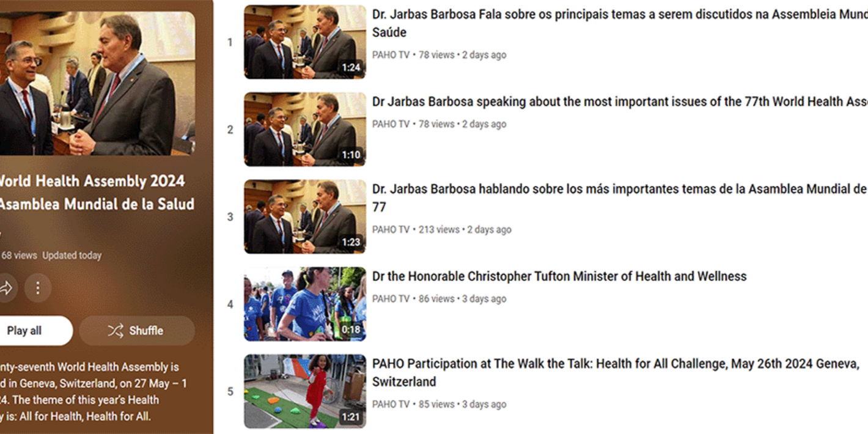Click the playlist description text
This screenshot has width=868, height=434.
(x=92, y=392)
